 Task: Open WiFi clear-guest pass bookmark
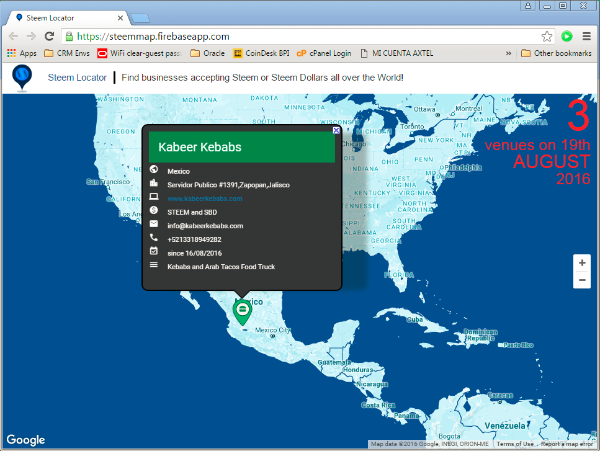pyautogui.click(x=140, y=53)
